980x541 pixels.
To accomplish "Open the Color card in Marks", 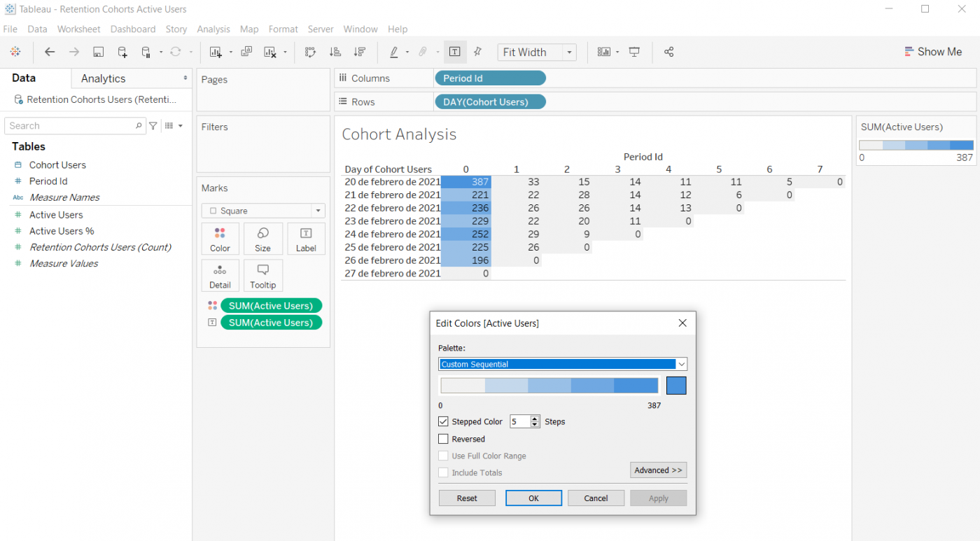I will click(220, 239).
